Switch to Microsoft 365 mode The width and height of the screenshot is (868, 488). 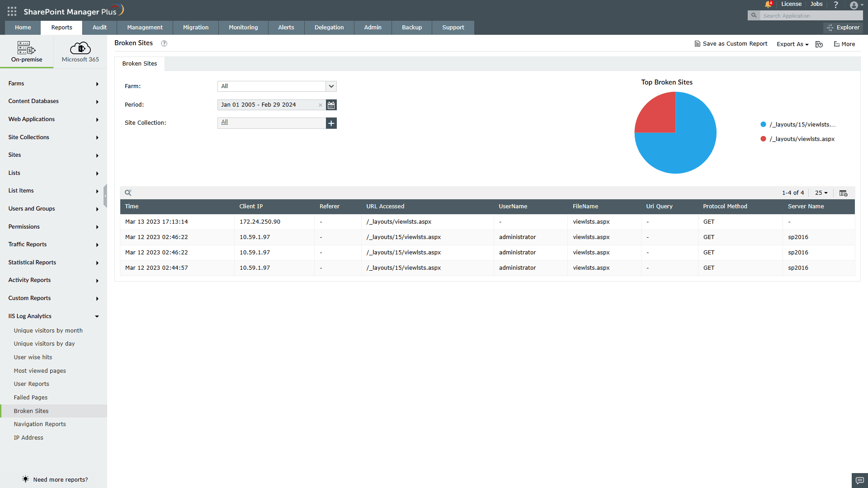(x=80, y=52)
